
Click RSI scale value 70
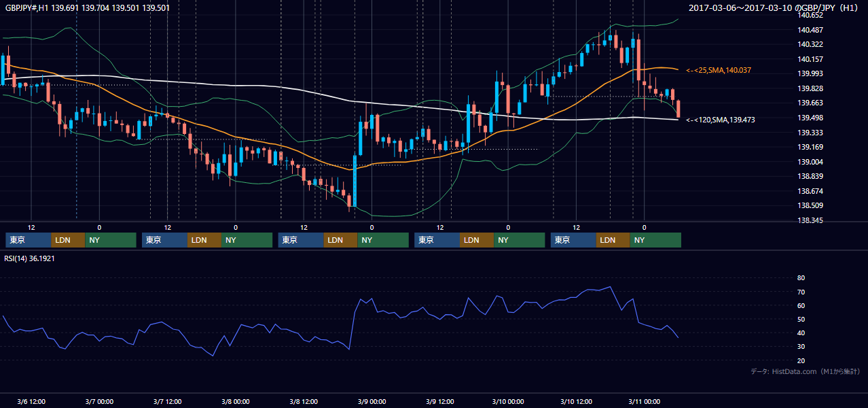point(801,292)
